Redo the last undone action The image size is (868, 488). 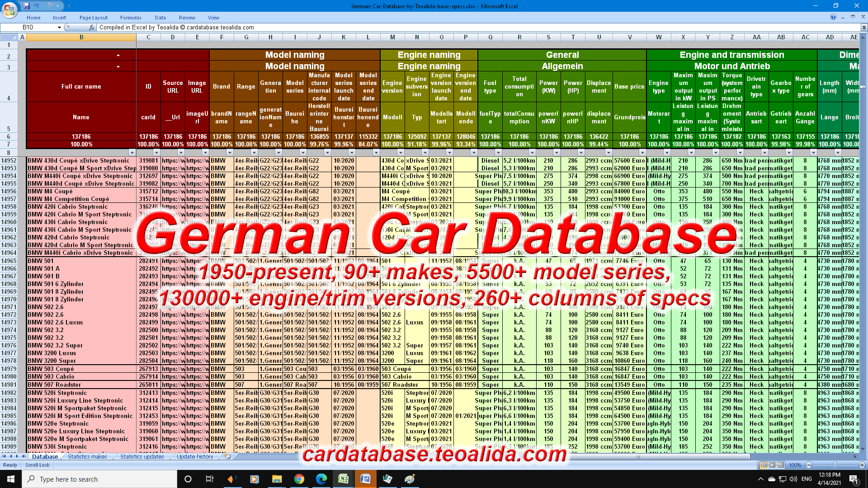pos(51,6)
